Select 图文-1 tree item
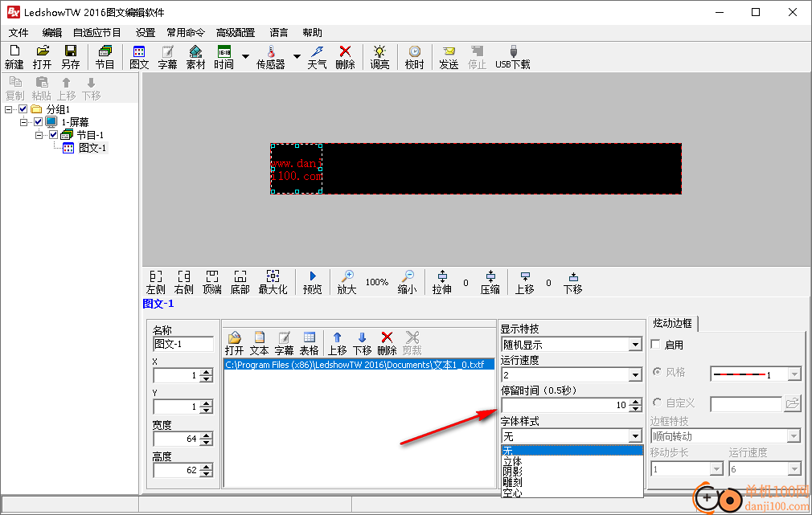812x515 pixels. click(x=92, y=148)
